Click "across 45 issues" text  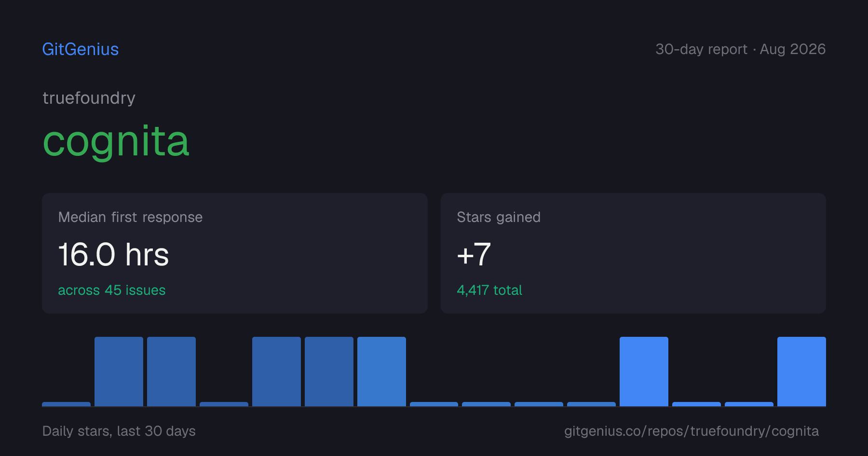(112, 290)
